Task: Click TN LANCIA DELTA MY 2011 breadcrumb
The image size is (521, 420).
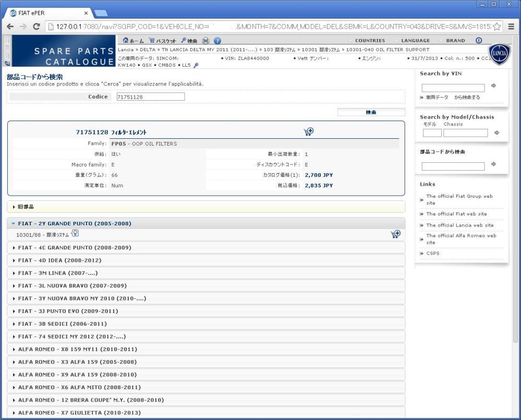Action: [x=209, y=50]
